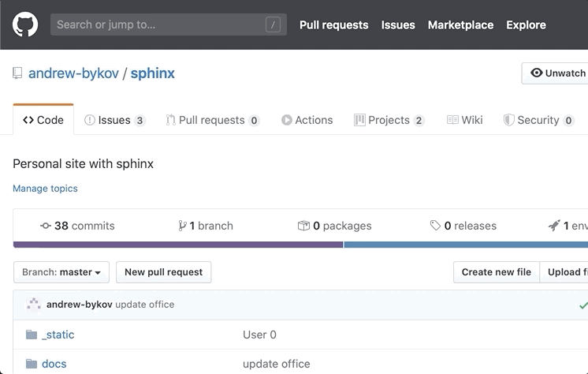Open Issues in top navigation
The height and width of the screenshot is (374, 588).
398,24
